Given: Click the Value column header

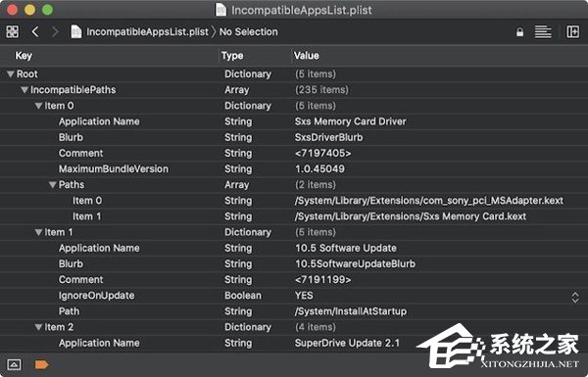Looking at the screenshot, I should [x=307, y=56].
